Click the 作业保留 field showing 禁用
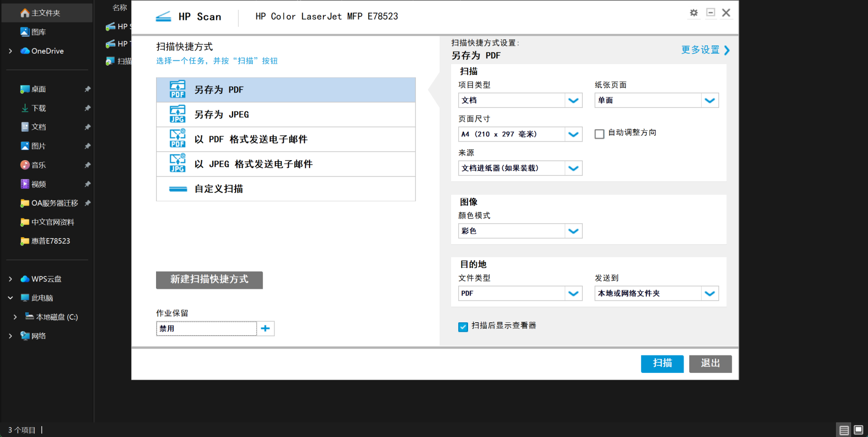 pos(207,329)
